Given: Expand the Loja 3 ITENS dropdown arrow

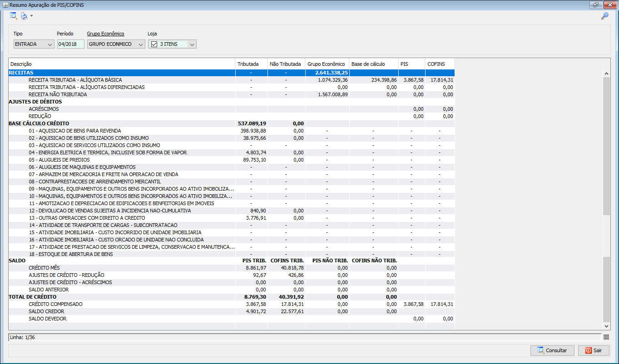Looking at the screenshot, I should click(x=192, y=44).
